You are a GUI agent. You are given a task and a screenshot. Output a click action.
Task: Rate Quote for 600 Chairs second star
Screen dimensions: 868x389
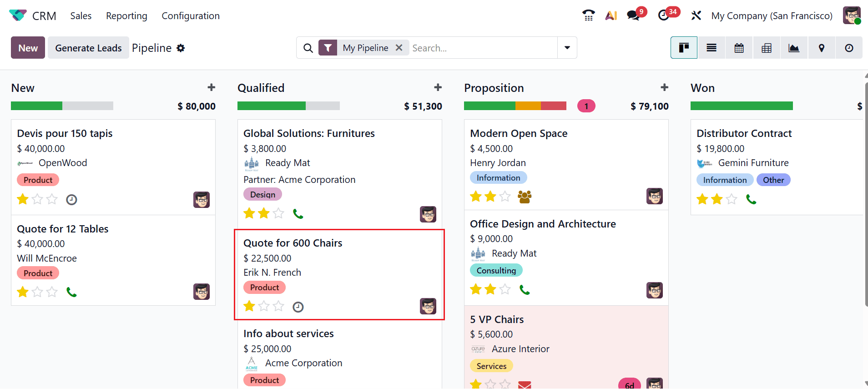263,306
